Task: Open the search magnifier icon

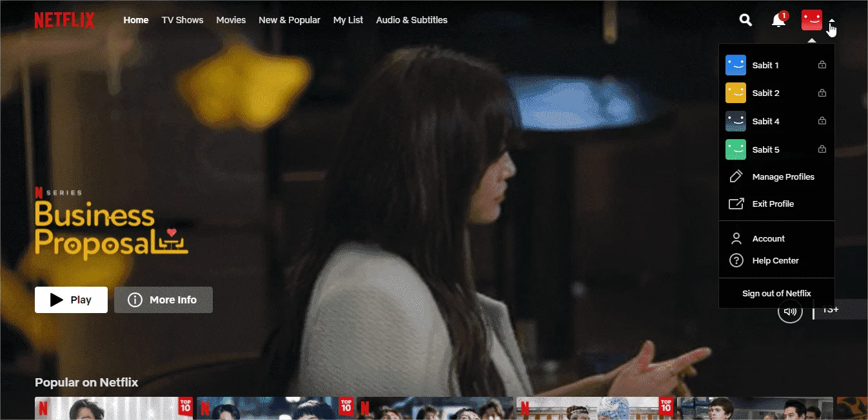Action: point(745,20)
